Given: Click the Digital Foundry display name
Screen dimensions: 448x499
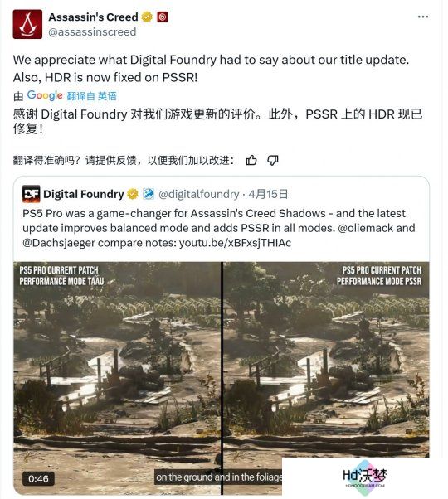Looking at the screenshot, I should [x=84, y=194].
